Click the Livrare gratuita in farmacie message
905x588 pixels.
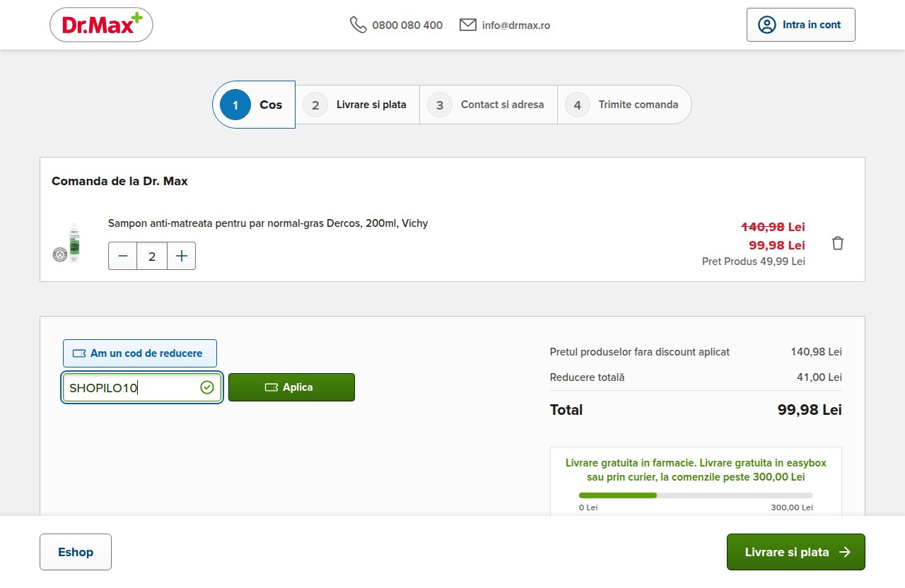(696, 470)
